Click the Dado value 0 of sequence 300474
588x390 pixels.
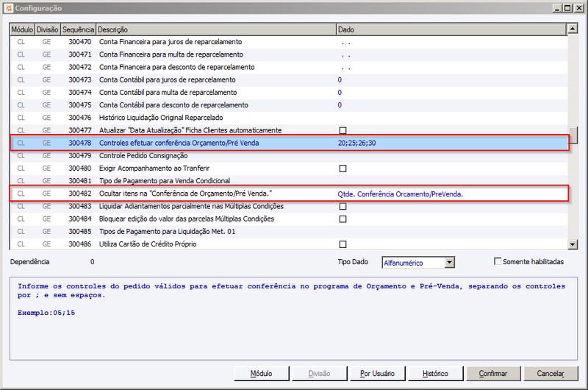click(x=340, y=93)
